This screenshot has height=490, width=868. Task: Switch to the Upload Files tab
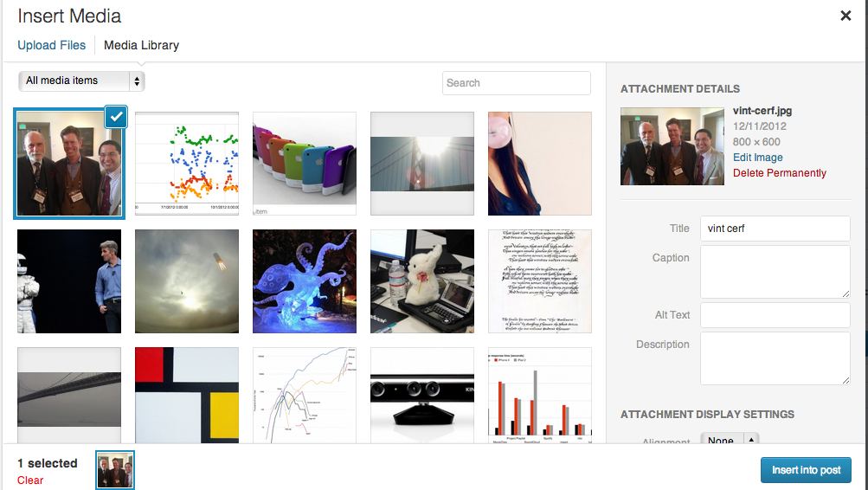[51, 45]
